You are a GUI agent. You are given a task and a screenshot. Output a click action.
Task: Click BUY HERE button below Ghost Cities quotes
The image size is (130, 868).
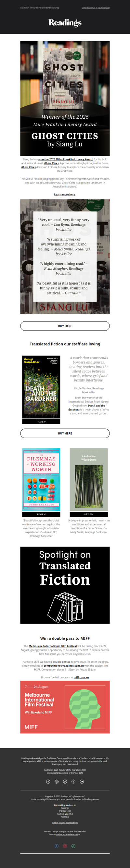pyautogui.click(x=65, y=326)
